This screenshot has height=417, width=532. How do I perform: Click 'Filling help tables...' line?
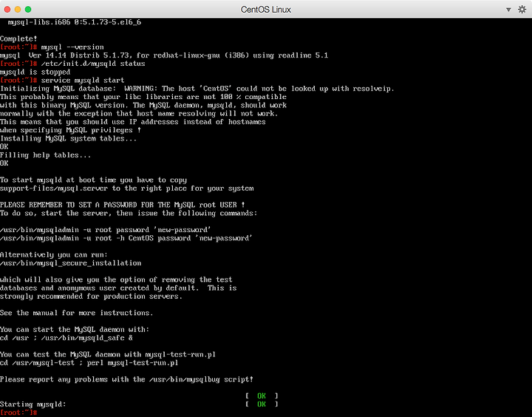pos(46,155)
